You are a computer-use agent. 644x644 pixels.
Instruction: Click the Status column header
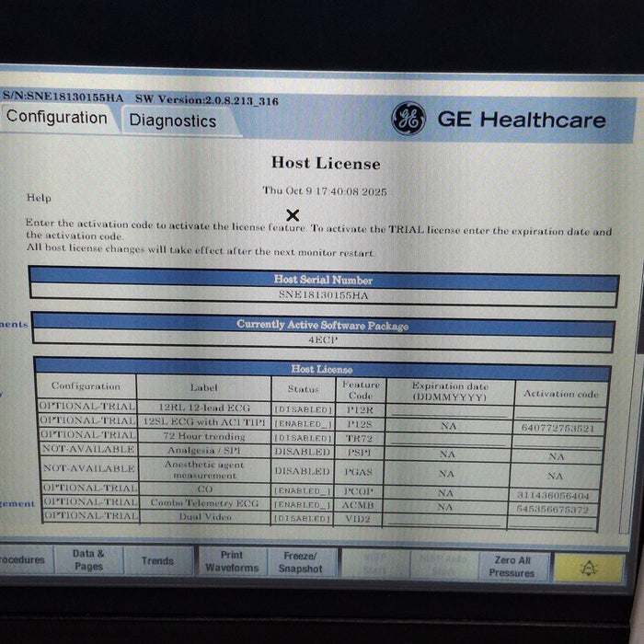[303, 388]
